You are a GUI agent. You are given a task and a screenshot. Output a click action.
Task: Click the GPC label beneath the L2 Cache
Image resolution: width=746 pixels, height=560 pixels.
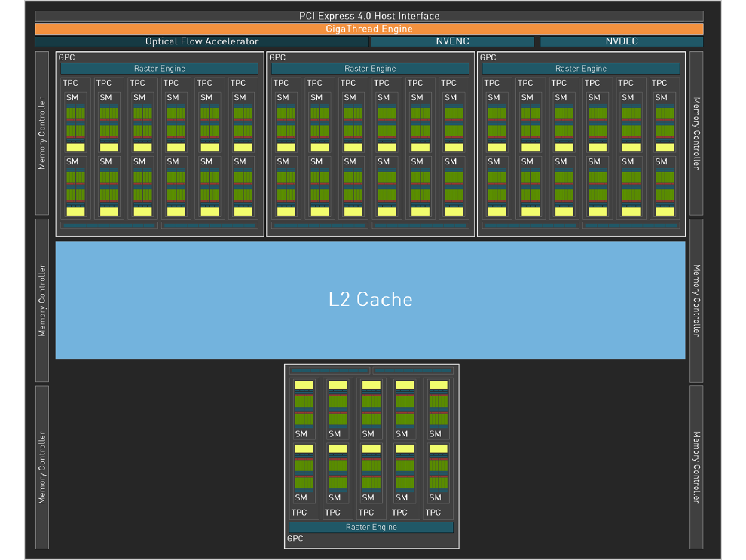[295, 539]
